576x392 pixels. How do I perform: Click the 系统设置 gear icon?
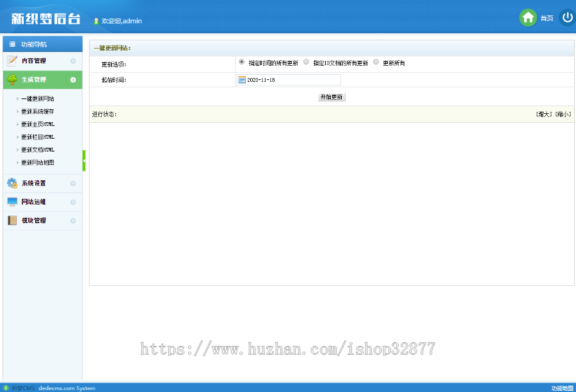coord(12,183)
